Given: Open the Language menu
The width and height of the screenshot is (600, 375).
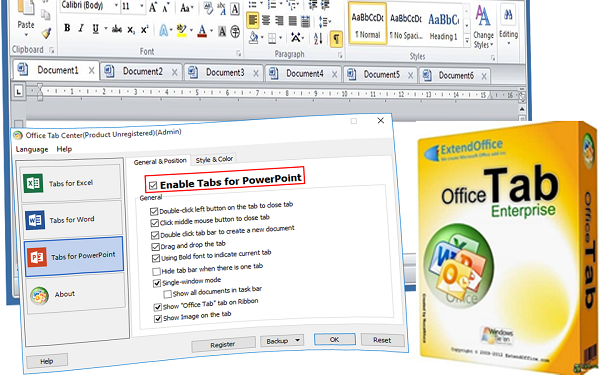Looking at the screenshot, I should pyautogui.click(x=32, y=149).
